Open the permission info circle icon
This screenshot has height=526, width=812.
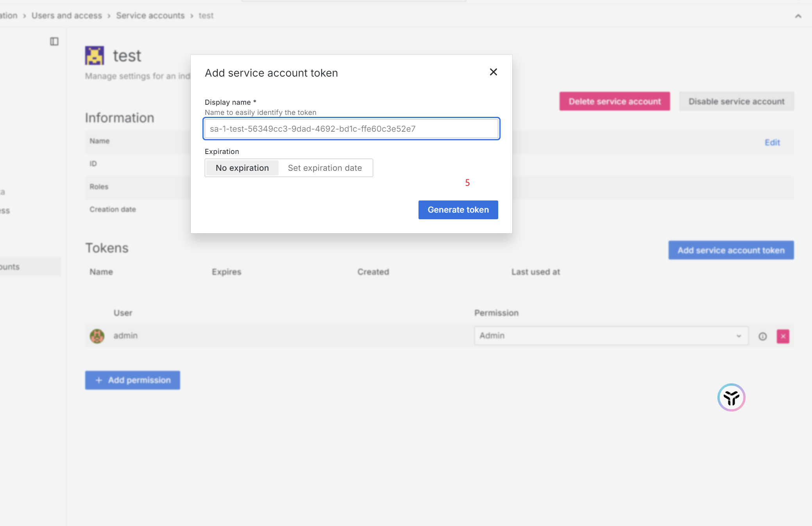(x=762, y=336)
